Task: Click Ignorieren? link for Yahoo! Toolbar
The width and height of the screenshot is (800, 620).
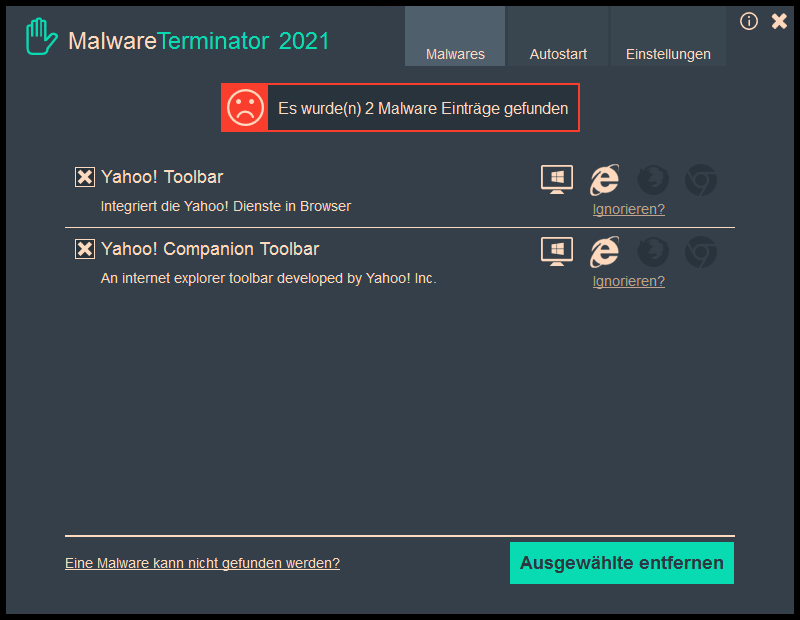Action: 628,209
